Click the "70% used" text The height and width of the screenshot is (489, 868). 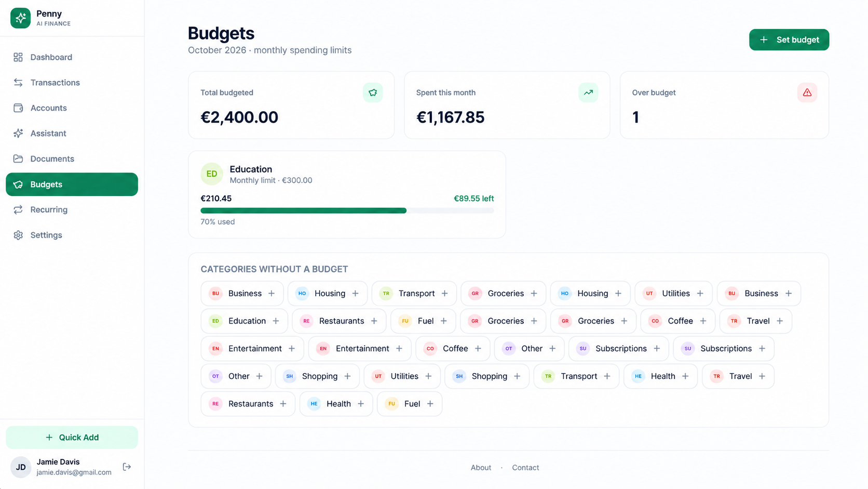pyautogui.click(x=218, y=222)
